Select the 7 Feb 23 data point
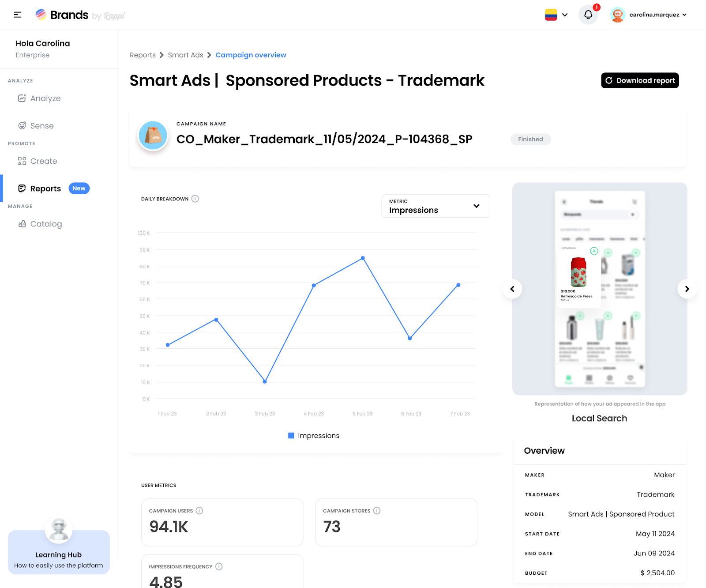Viewport: 706px width, 588px height. (x=458, y=285)
